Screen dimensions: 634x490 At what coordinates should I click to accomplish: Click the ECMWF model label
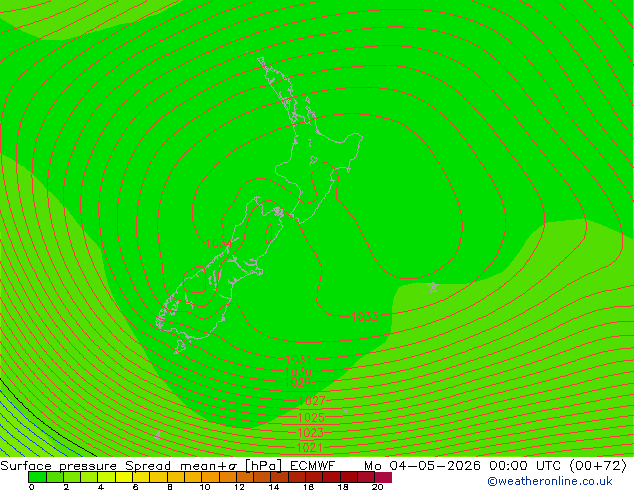click(x=313, y=466)
